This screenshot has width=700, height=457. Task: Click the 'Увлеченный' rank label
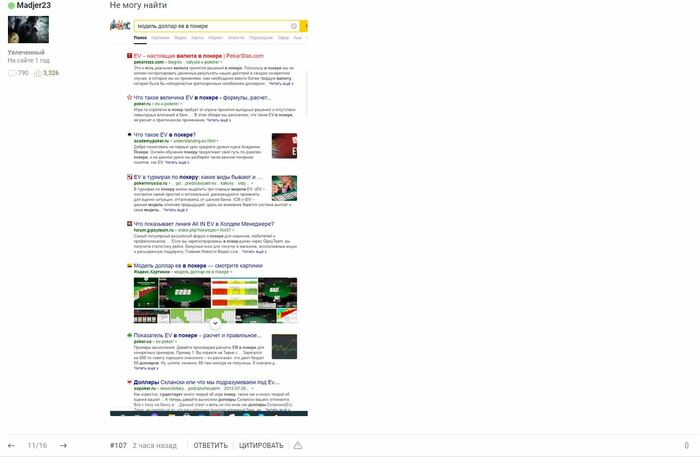point(26,52)
